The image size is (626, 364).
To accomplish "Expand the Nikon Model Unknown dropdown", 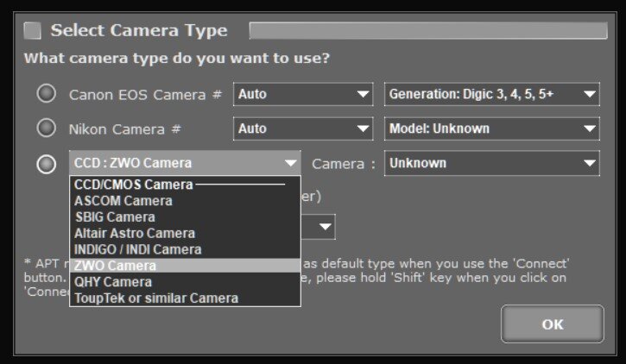I will (x=491, y=129).
